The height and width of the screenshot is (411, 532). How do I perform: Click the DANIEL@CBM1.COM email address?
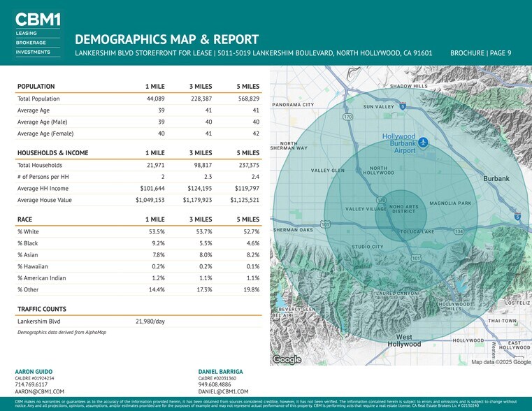[x=223, y=391]
